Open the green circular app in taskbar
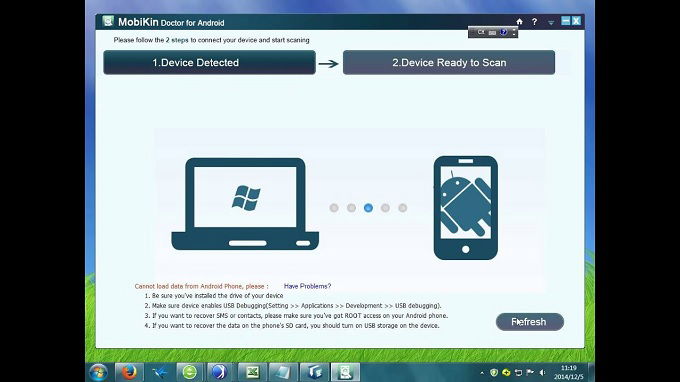This screenshot has height=382, width=680. pyautogui.click(x=190, y=372)
